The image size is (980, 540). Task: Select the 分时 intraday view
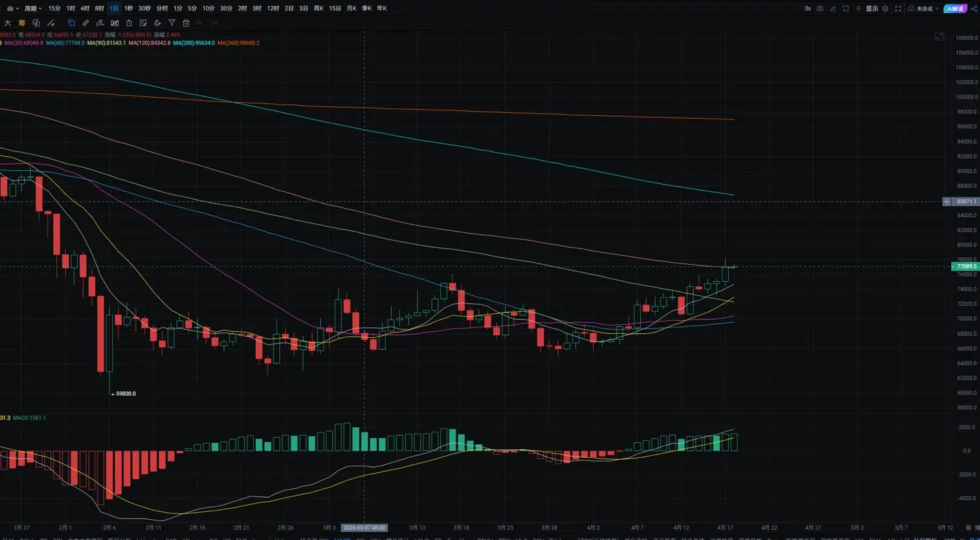click(x=162, y=8)
